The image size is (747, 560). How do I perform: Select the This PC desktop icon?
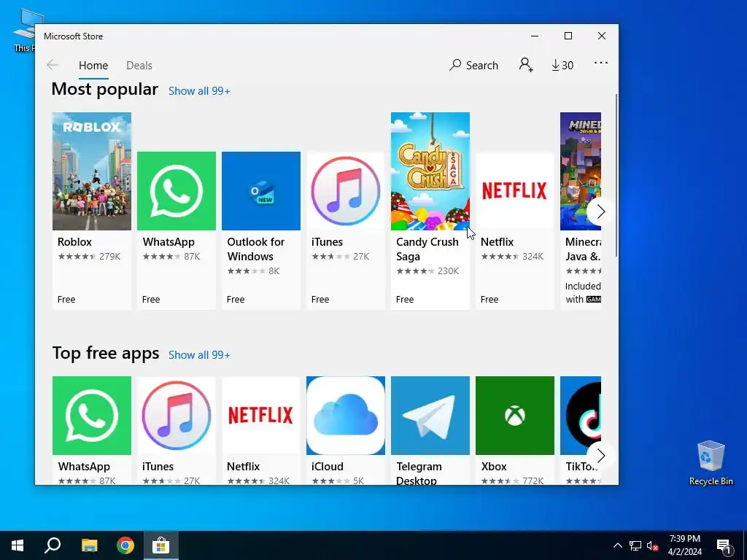tap(24, 30)
